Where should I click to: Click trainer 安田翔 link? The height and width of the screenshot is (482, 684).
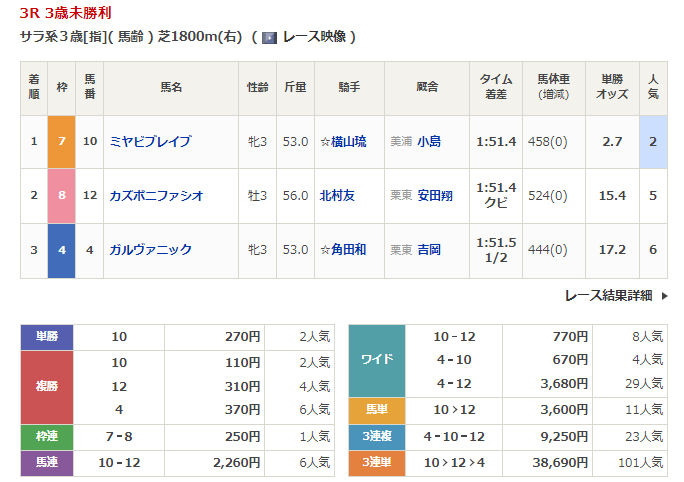click(435, 196)
